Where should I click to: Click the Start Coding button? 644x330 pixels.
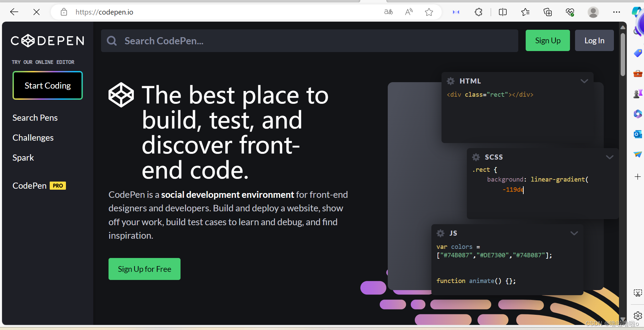pyautogui.click(x=48, y=86)
